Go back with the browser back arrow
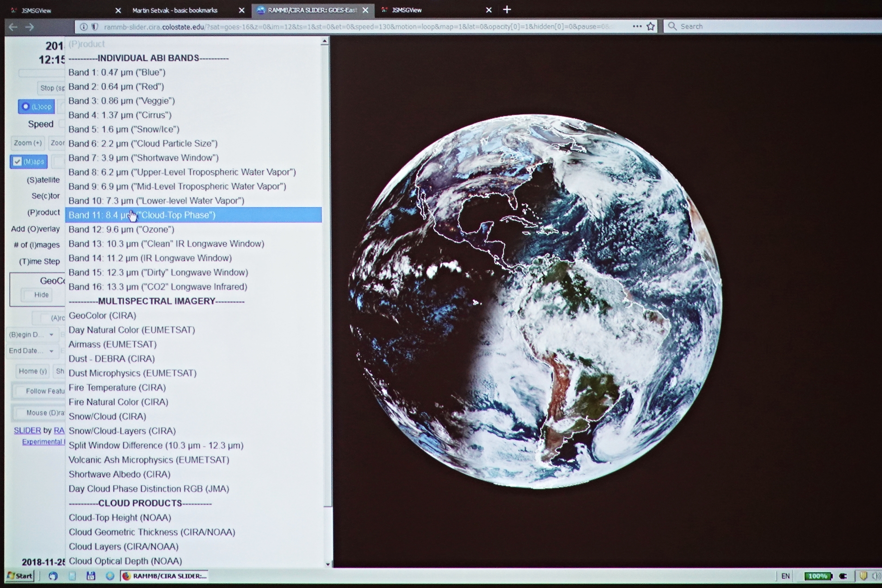 click(x=13, y=27)
